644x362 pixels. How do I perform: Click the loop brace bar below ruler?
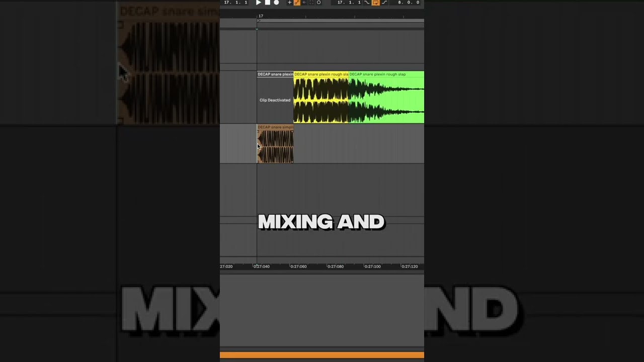pos(340,21)
